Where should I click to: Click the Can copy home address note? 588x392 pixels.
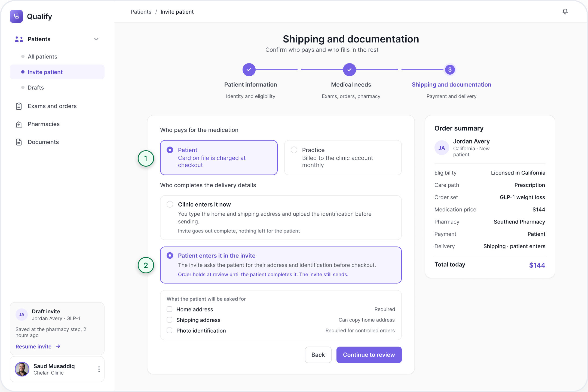[x=366, y=320]
